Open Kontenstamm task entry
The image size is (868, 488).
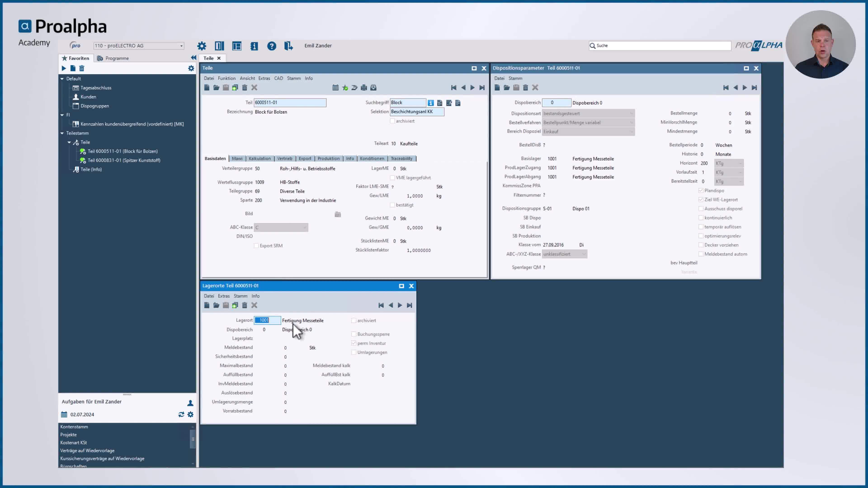pos(74,427)
